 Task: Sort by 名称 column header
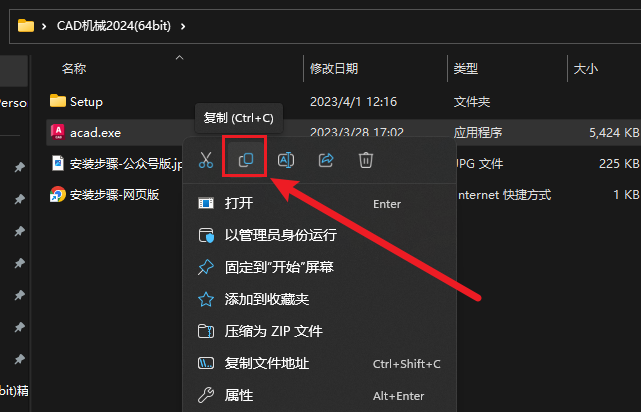(74, 68)
